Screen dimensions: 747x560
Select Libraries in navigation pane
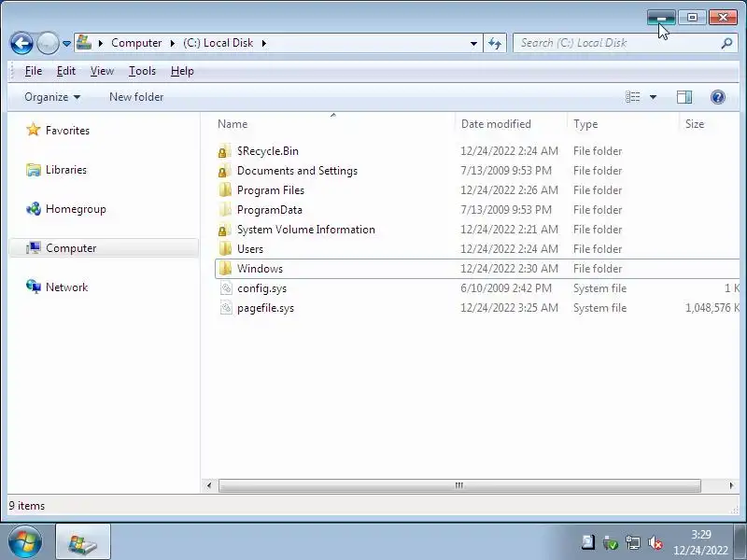tap(66, 170)
